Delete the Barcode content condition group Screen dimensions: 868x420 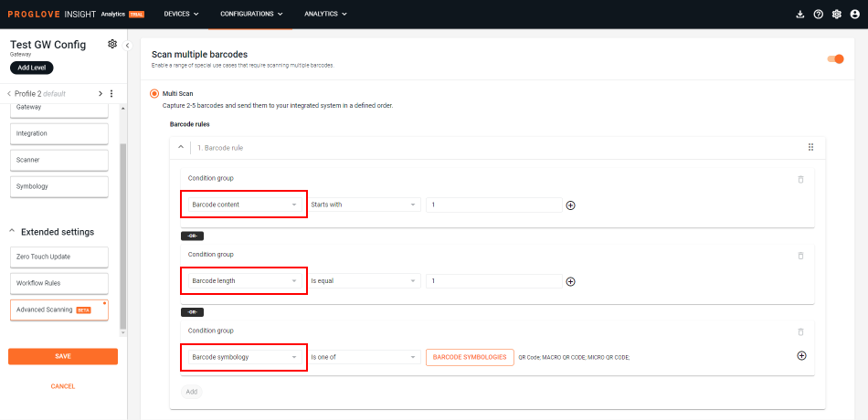coord(800,179)
